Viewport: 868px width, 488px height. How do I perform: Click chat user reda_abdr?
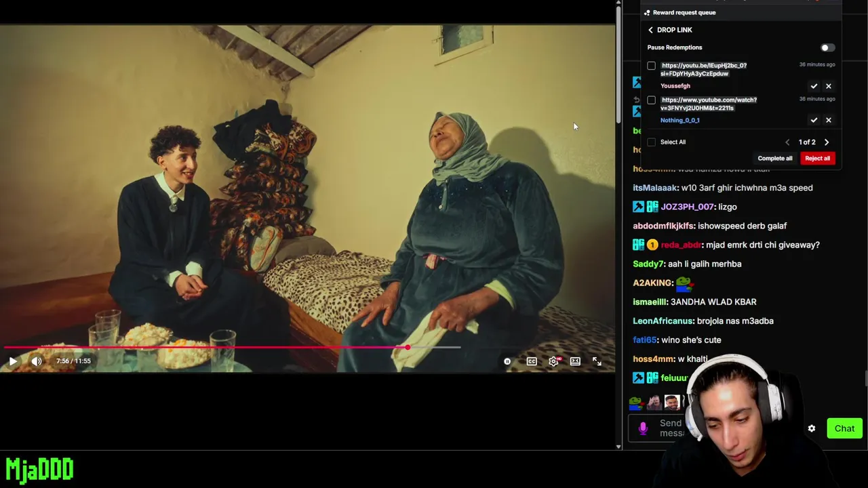680,245
